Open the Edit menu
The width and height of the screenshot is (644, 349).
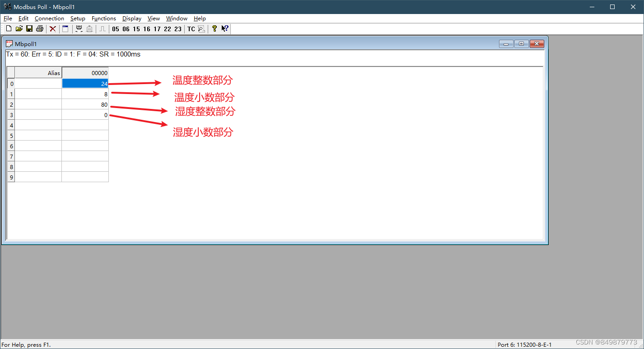click(23, 19)
